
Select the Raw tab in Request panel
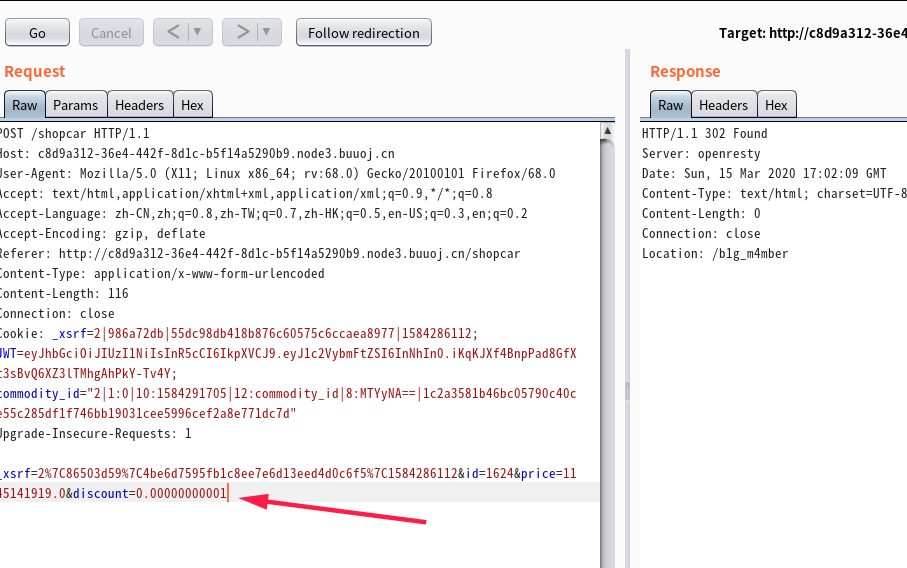pos(25,105)
